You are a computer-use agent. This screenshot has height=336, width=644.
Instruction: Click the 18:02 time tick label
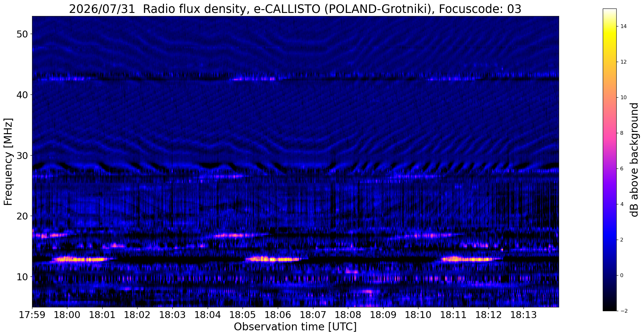pyautogui.click(x=137, y=315)
